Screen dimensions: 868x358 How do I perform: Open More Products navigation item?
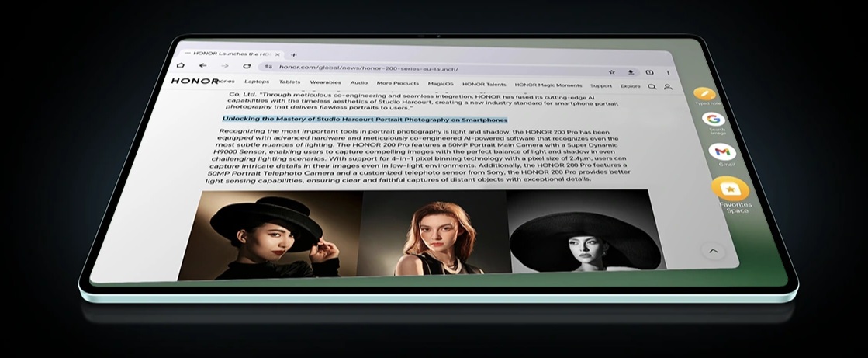(397, 83)
